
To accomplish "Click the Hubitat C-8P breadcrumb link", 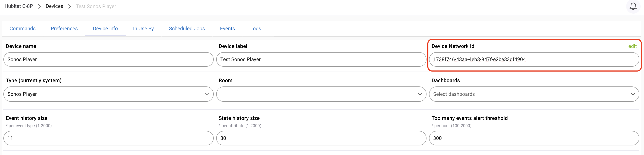I will pyautogui.click(x=19, y=6).
